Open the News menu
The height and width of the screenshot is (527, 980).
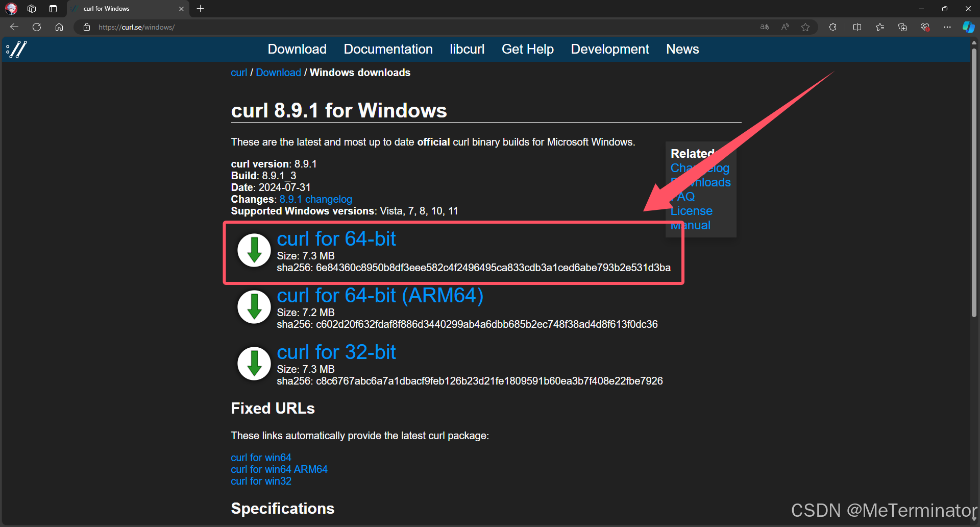point(682,49)
